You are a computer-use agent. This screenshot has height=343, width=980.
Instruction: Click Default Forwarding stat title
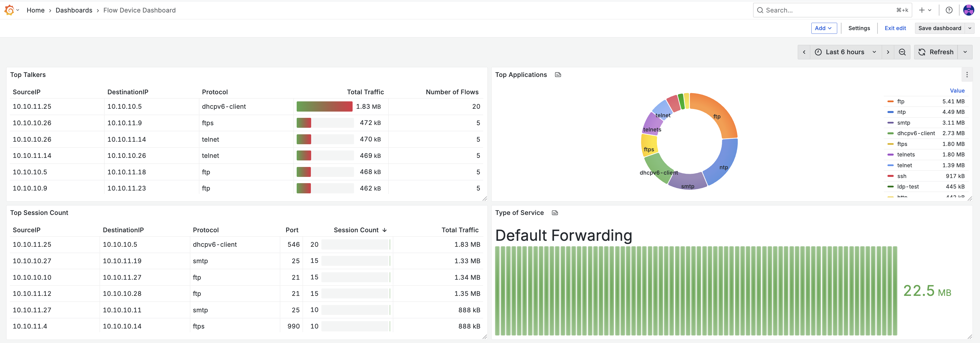[564, 235]
